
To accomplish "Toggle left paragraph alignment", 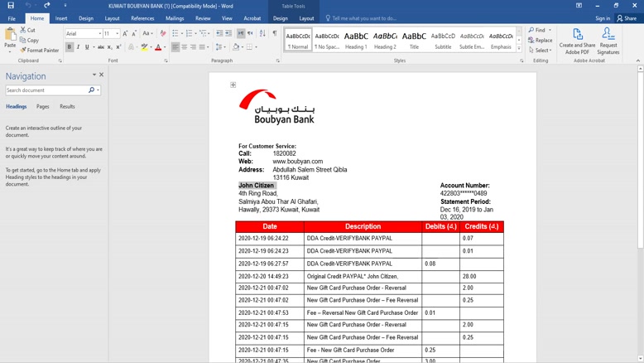I will pos(175,47).
